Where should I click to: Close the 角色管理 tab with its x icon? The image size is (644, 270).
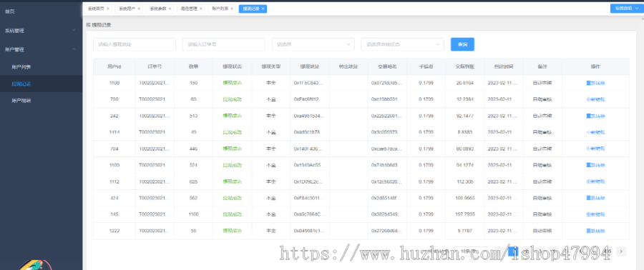coord(201,9)
